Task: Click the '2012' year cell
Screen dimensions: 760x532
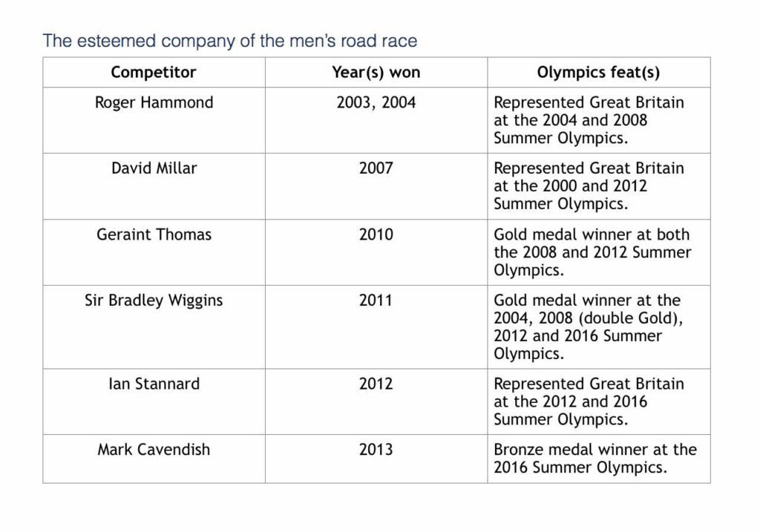Action: coord(376,384)
